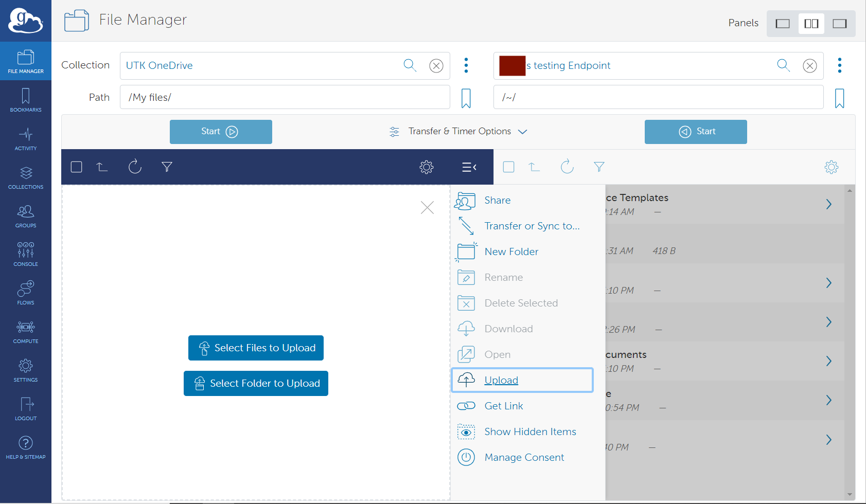Open Flows in the left sidebar
Screen dimensions: 866x504
(x=26, y=293)
